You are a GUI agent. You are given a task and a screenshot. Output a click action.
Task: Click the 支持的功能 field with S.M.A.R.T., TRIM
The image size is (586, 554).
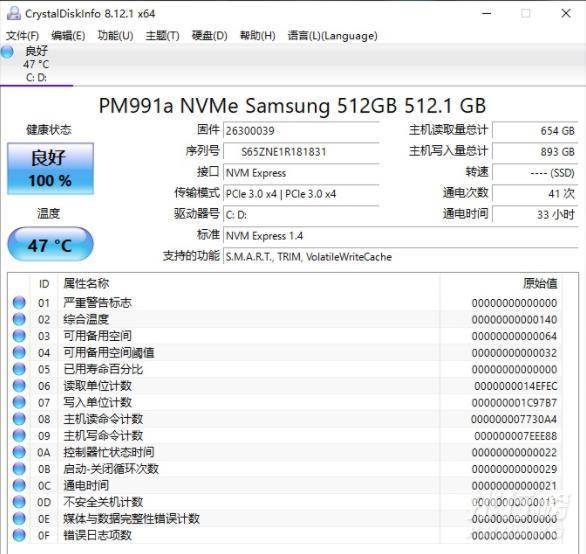tap(401, 257)
